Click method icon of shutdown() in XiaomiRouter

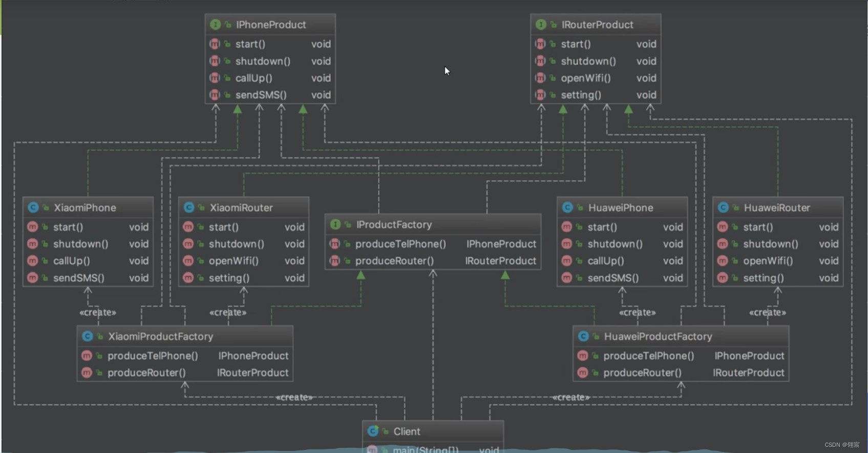188,244
